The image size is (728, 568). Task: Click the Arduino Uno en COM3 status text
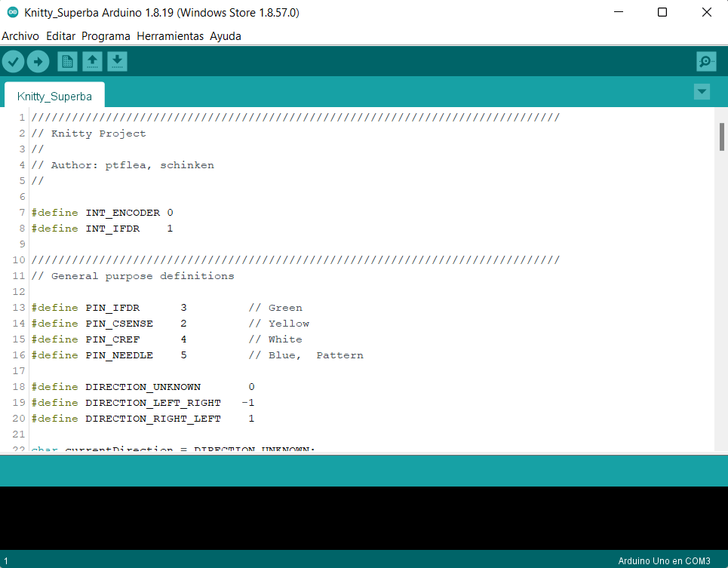click(x=664, y=561)
